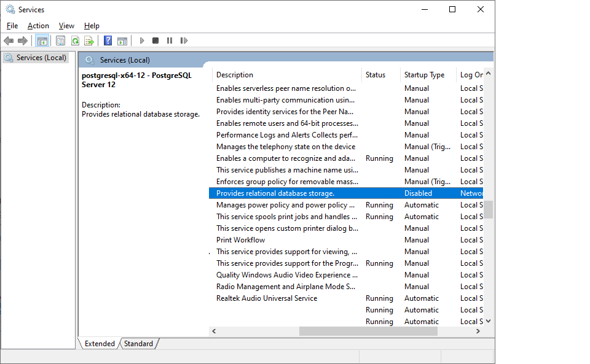Open the File menu
590x364 pixels.
tap(12, 26)
